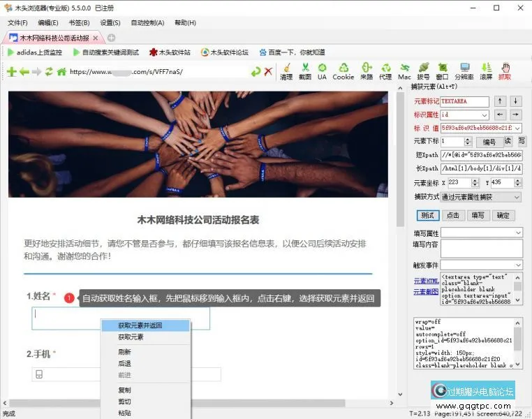Click the 清理 (clean) toolbar icon
The image size is (532, 419).
[x=286, y=72]
